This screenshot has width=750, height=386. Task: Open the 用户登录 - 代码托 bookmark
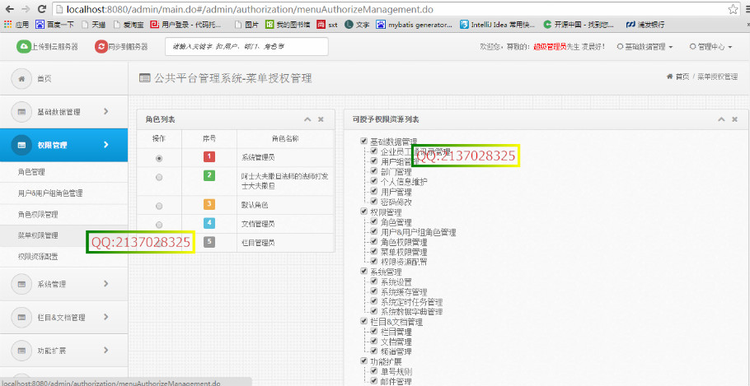click(x=186, y=24)
